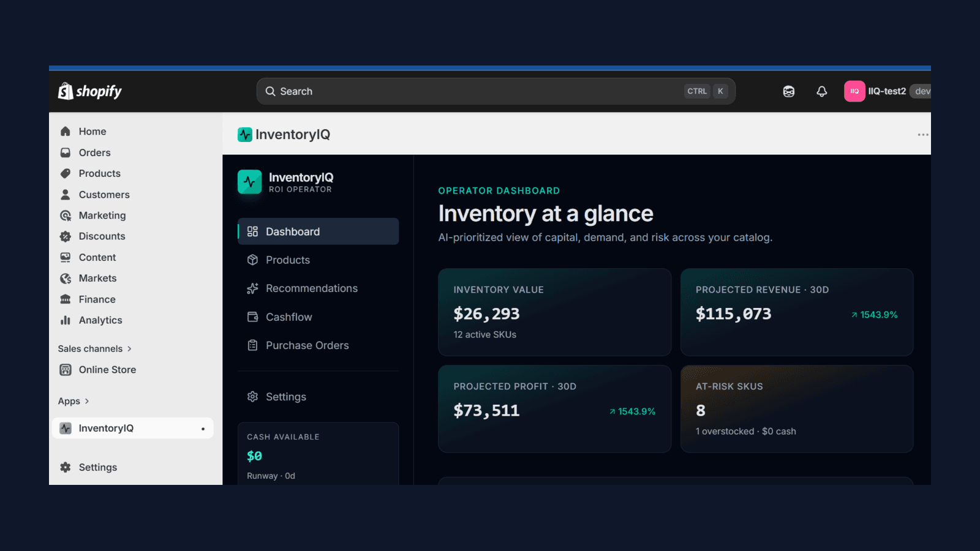
Task: Click the Purchase Orders clipboard icon
Action: tap(252, 345)
